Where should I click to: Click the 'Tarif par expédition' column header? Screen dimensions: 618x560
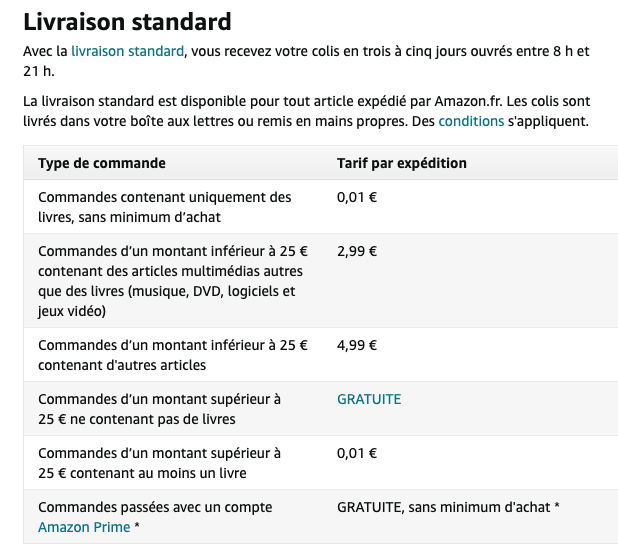click(x=402, y=163)
